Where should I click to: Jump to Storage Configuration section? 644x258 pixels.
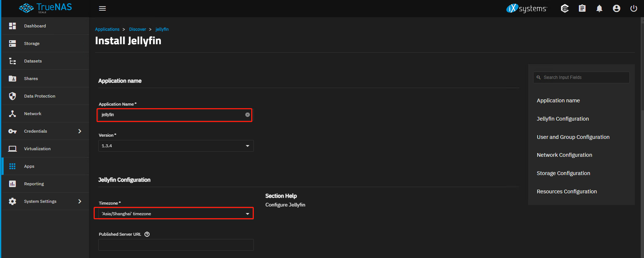point(564,173)
